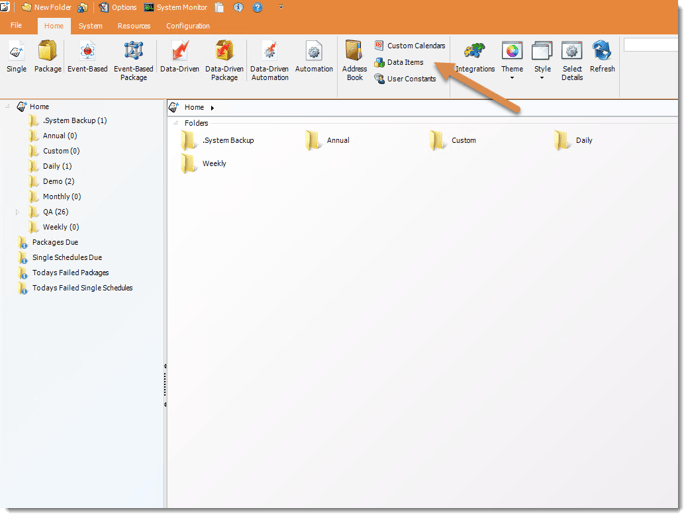
Task: Create an Automation schedule
Action: tap(314, 57)
